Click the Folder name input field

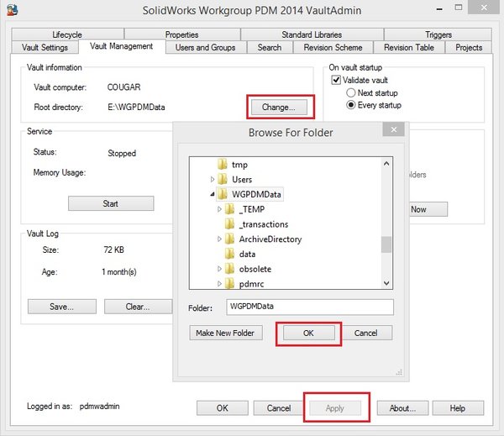(x=310, y=307)
